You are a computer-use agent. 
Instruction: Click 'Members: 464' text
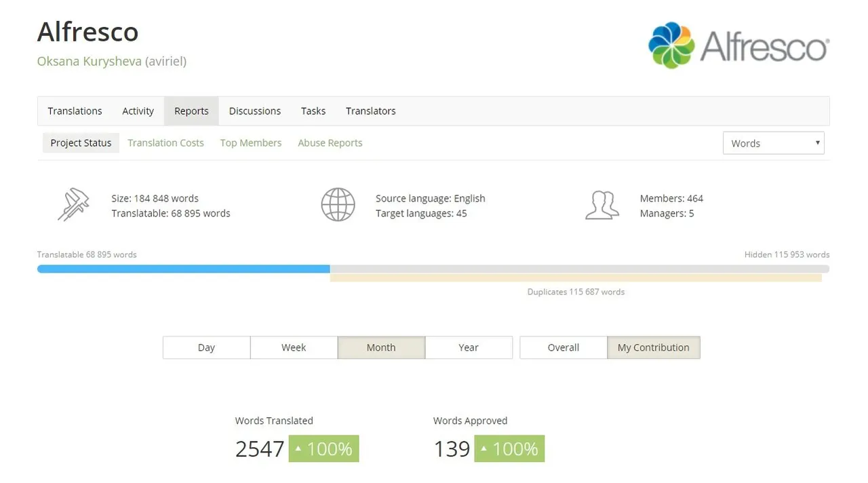(671, 199)
